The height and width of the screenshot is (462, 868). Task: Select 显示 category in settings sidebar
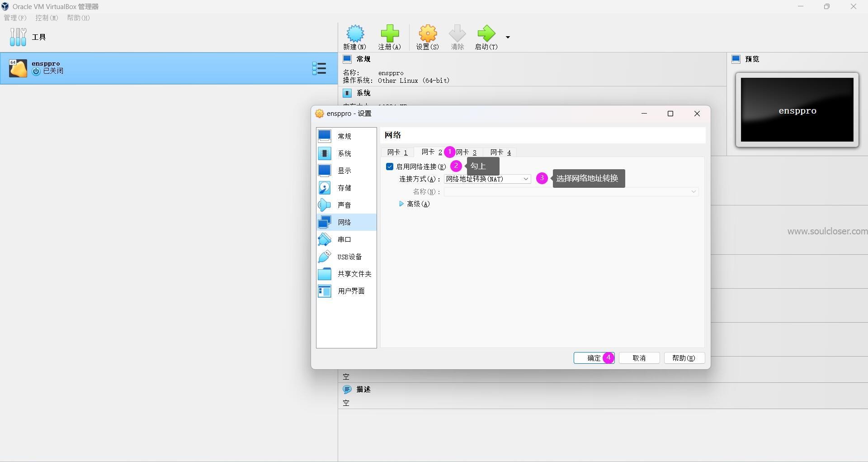click(346, 171)
